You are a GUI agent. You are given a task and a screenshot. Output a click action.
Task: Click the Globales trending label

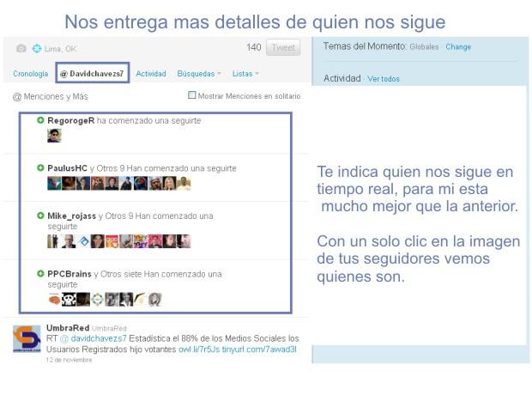[x=424, y=47]
